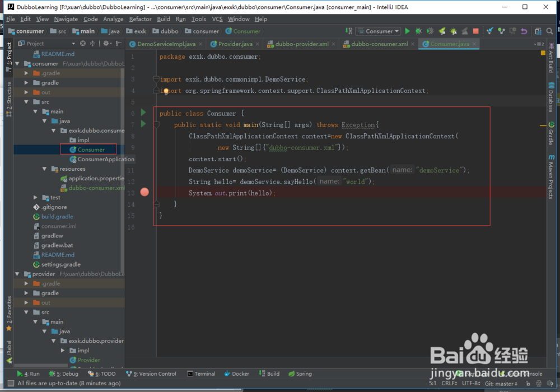Screen dimensions: 560x392
Task: Toggle the Favorites tool window stripe
Action: point(9,314)
